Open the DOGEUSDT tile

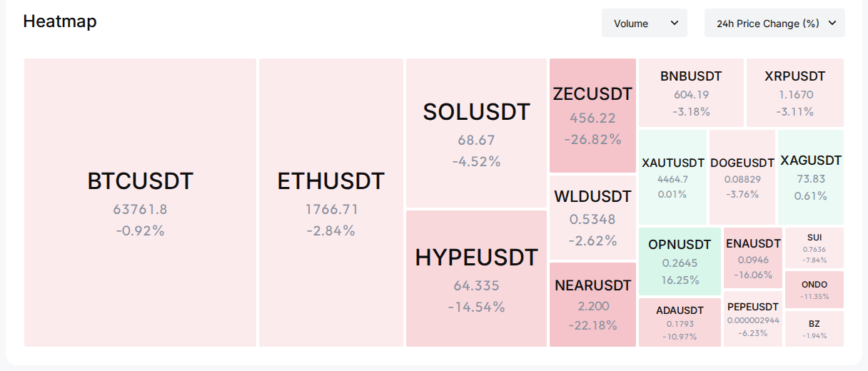click(x=742, y=178)
